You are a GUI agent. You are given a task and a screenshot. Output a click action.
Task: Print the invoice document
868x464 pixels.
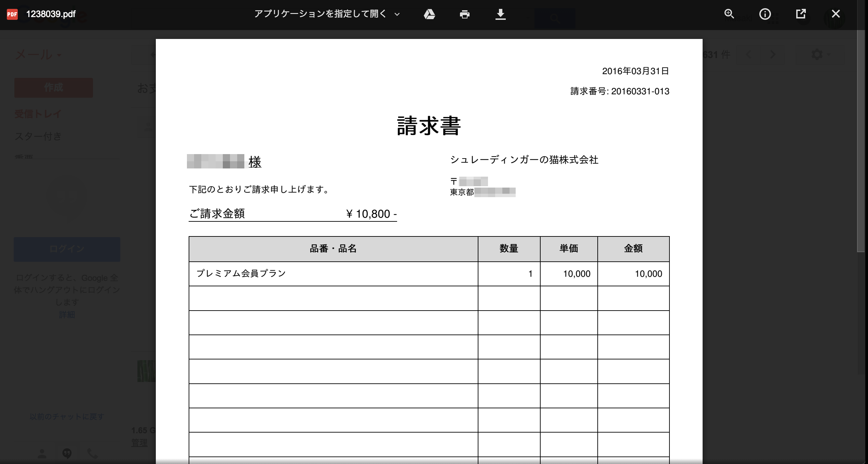coord(465,14)
